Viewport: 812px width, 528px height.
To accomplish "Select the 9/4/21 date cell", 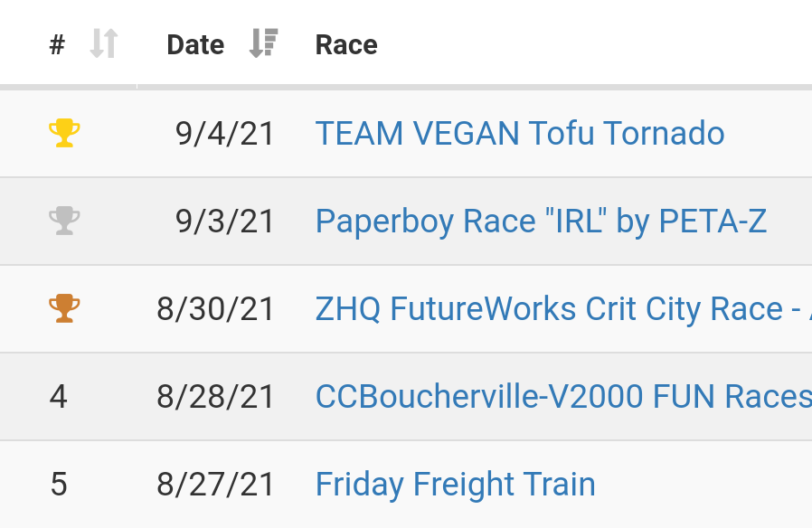I will tap(225, 134).
